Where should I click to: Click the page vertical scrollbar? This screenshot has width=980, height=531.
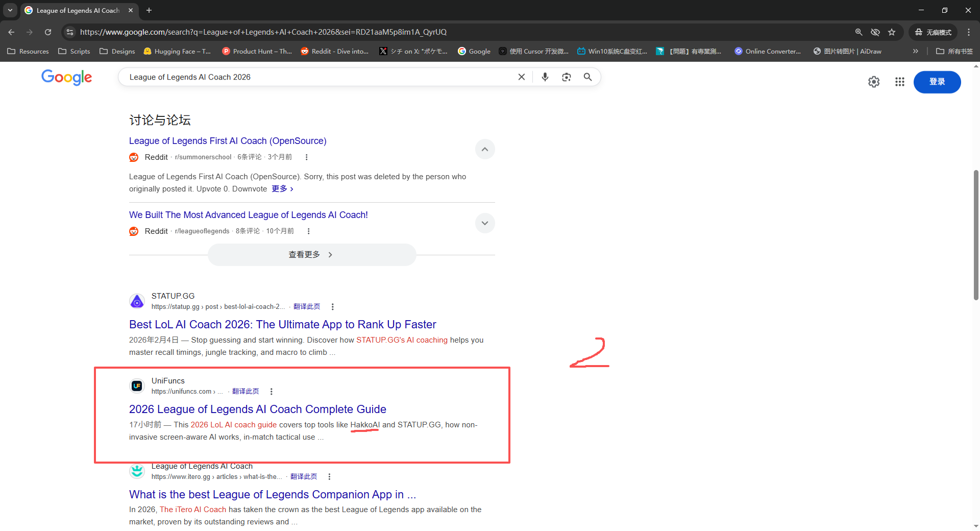(x=976, y=235)
